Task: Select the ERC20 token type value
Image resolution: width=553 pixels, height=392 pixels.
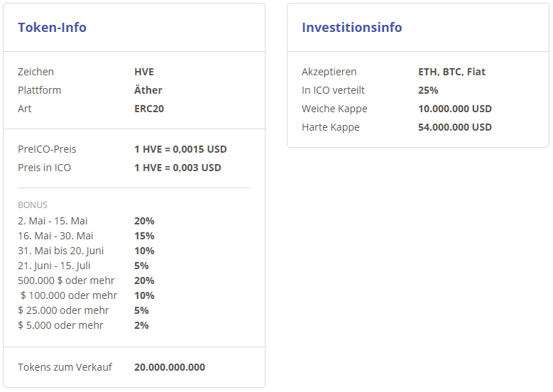Action: [x=149, y=109]
